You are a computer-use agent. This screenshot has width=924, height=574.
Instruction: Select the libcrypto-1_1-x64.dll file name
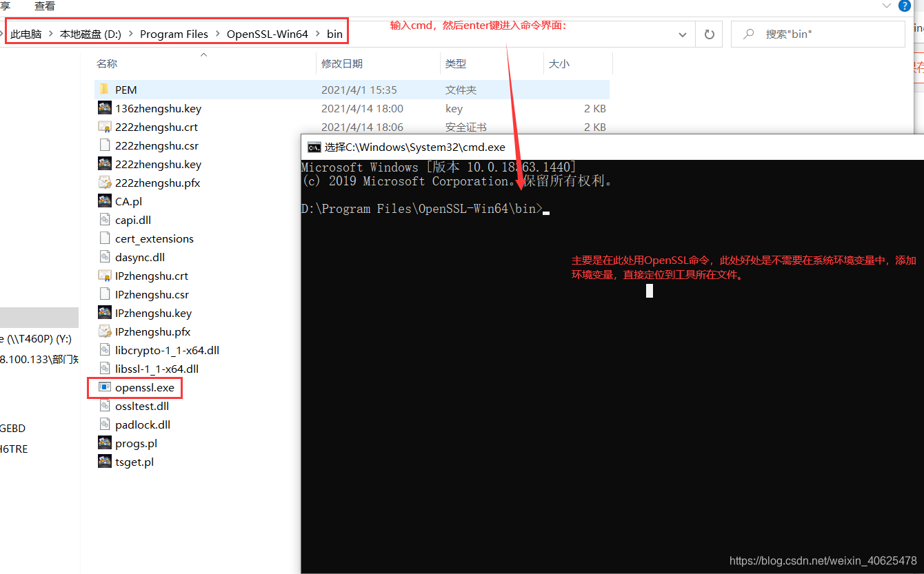(168, 350)
